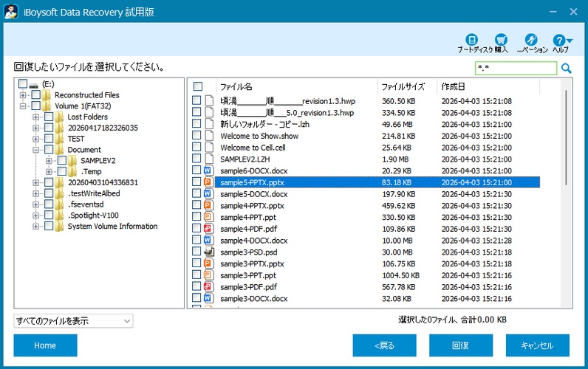Image resolution: width=588 pixels, height=369 pixels.
Task: Sort by the ファイルサイズ column header
Action: tap(407, 86)
